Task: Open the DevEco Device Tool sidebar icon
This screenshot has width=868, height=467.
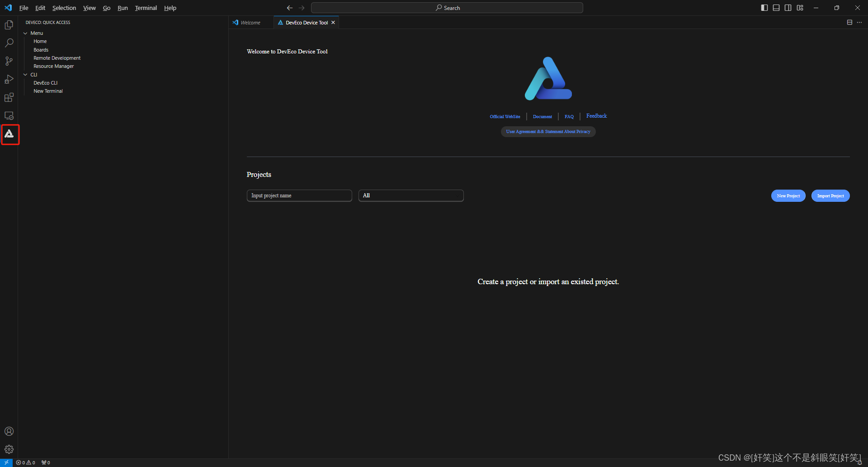Action: [x=9, y=134]
